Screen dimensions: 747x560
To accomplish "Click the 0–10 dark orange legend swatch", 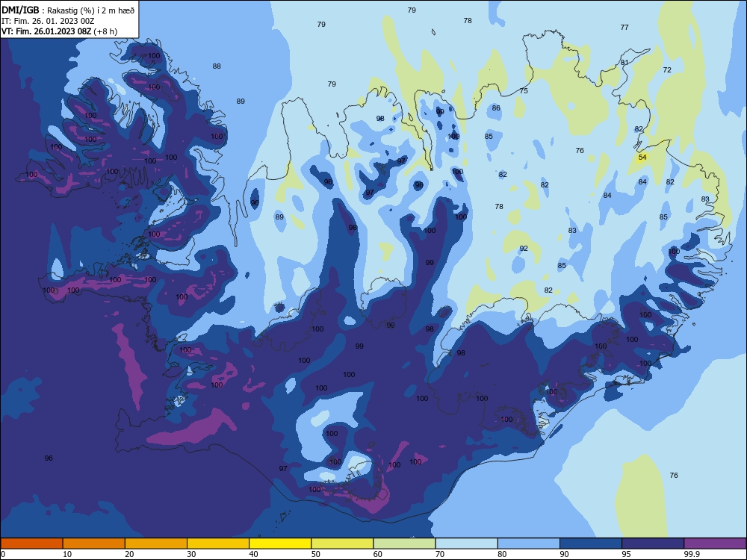I will click(x=31, y=544).
